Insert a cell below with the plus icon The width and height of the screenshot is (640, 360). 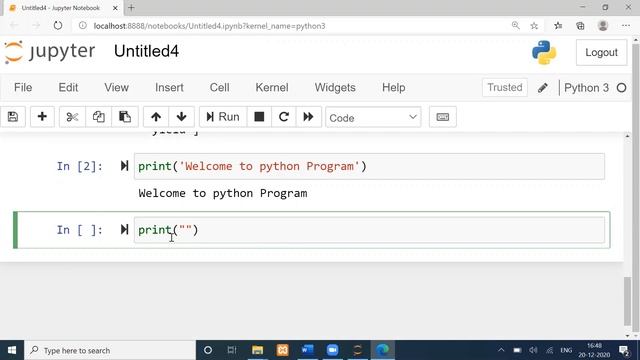coord(42,117)
